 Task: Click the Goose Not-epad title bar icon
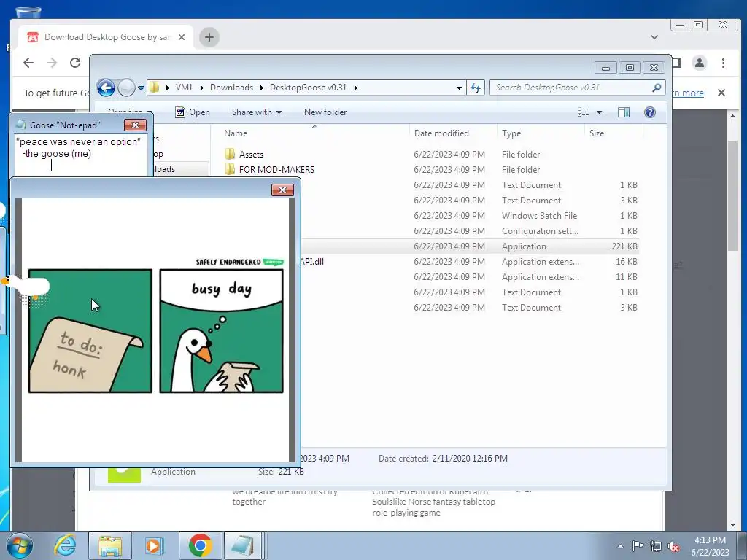point(21,125)
